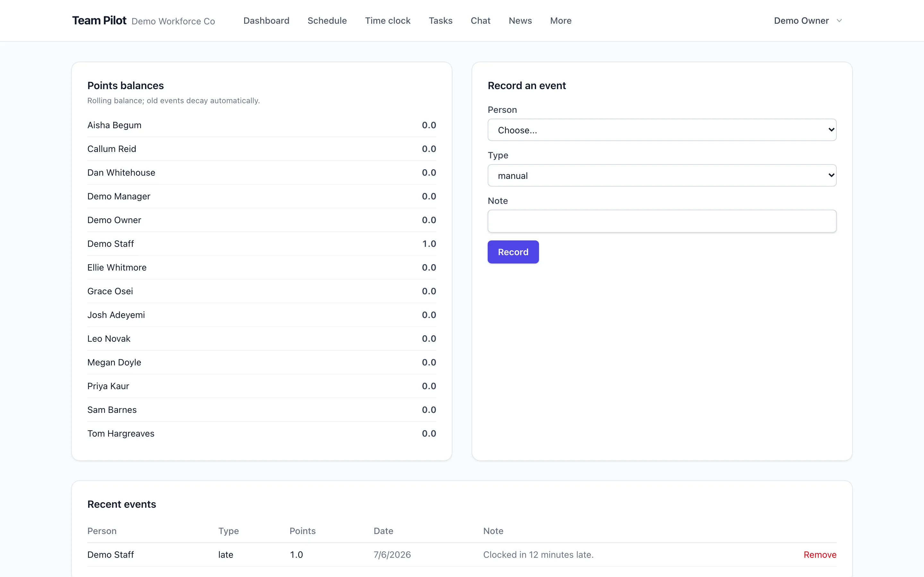Select Demo Staff in points balances
The height and width of the screenshot is (577, 924).
261,244
